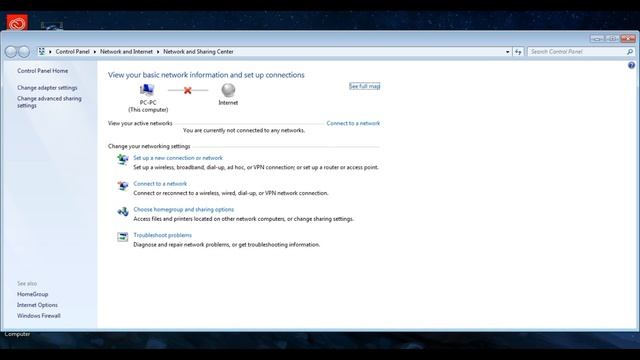Click the Connect to a network icon
This screenshot has height=360, width=640.
[122, 186]
